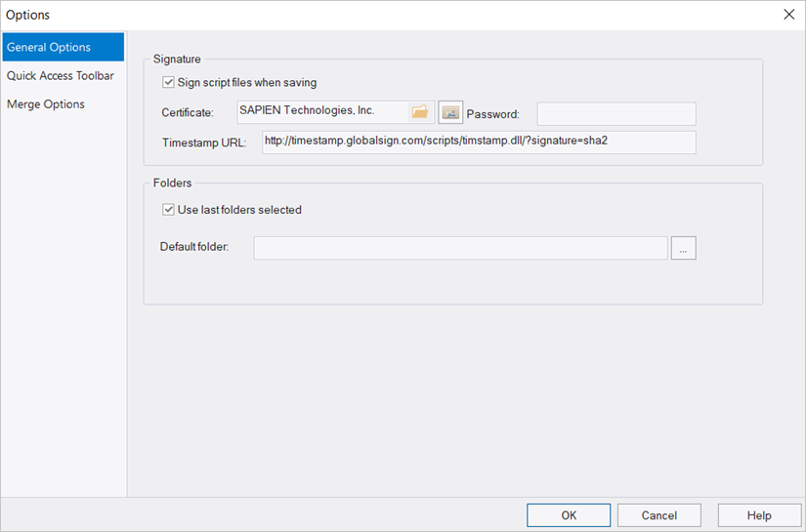Click the Sign script files when saving label
806x532 pixels.
247,82
